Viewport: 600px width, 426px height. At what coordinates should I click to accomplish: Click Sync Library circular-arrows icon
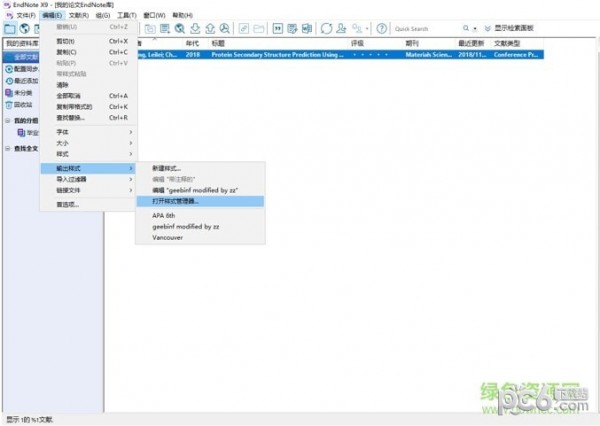tap(326, 29)
